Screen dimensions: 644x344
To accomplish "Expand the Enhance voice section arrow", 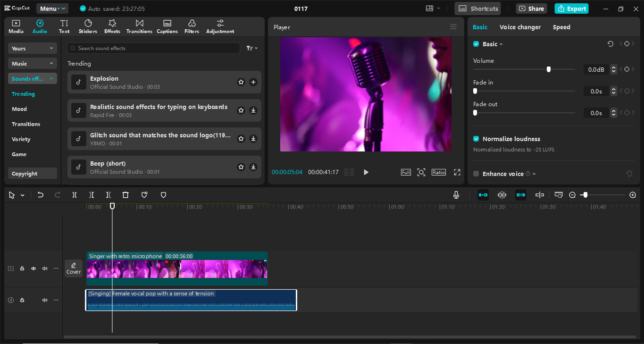I will (x=534, y=174).
